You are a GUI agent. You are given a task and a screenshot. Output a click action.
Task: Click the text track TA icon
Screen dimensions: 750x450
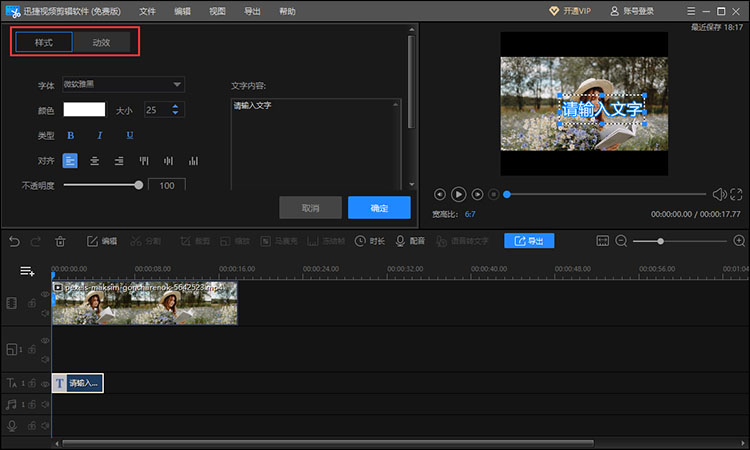(12, 383)
